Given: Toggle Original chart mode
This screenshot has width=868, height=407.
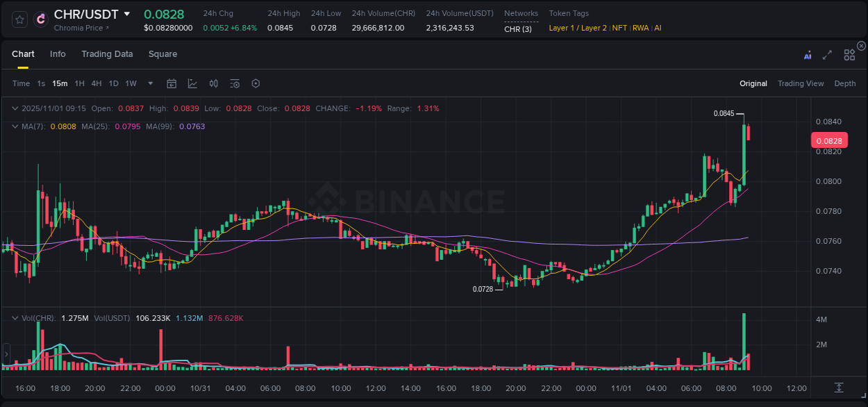Looking at the screenshot, I should coord(753,83).
